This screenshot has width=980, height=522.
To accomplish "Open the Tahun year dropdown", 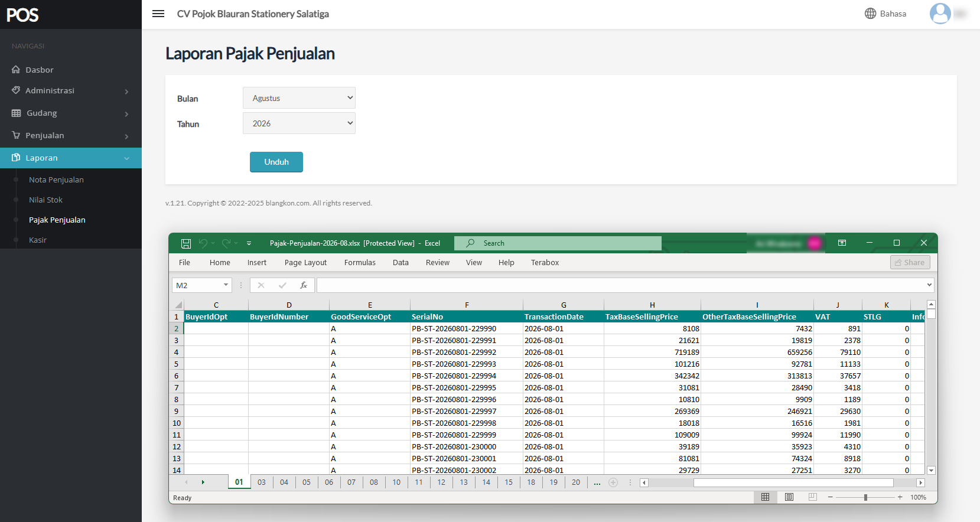I will 299,123.
